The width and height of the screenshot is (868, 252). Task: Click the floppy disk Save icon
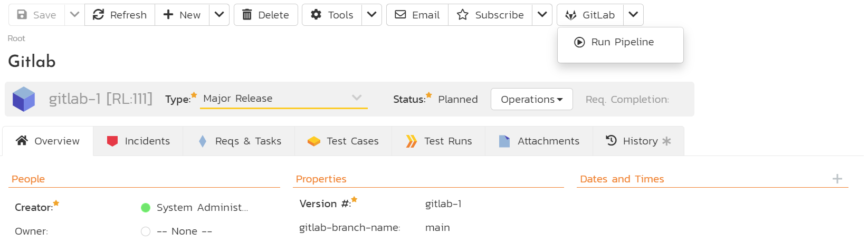[x=22, y=14]
